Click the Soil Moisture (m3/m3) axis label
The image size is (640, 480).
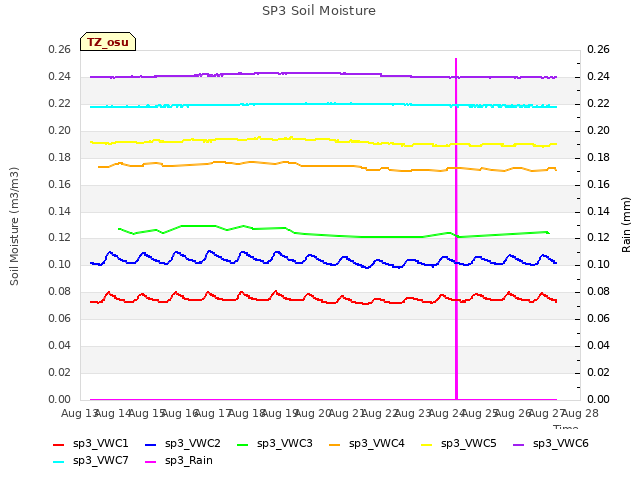(14, 226)
